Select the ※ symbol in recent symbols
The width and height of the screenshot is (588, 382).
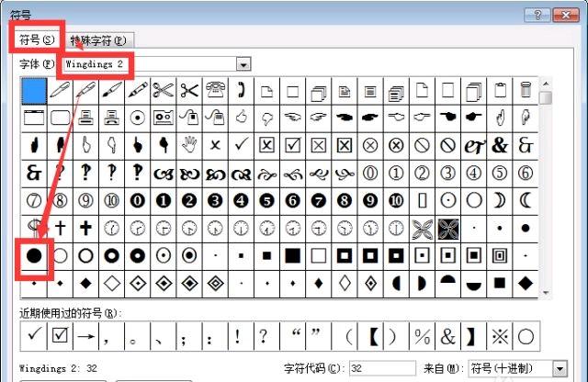click(502, 336)
